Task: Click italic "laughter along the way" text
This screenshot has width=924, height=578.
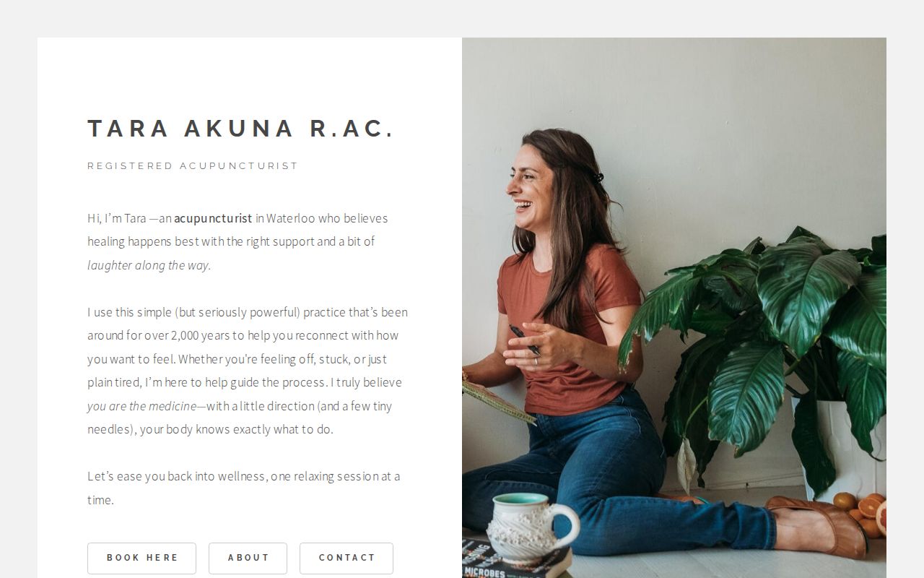Action: 149,265
